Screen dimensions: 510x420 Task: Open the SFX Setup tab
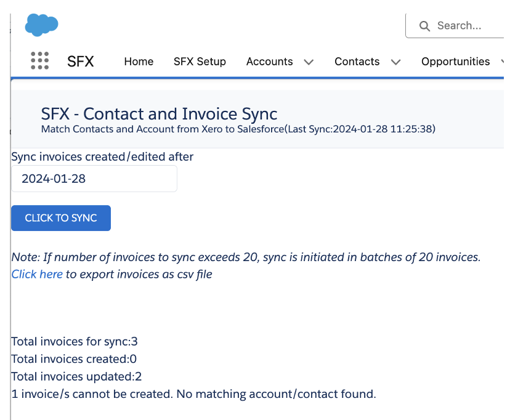200,62
